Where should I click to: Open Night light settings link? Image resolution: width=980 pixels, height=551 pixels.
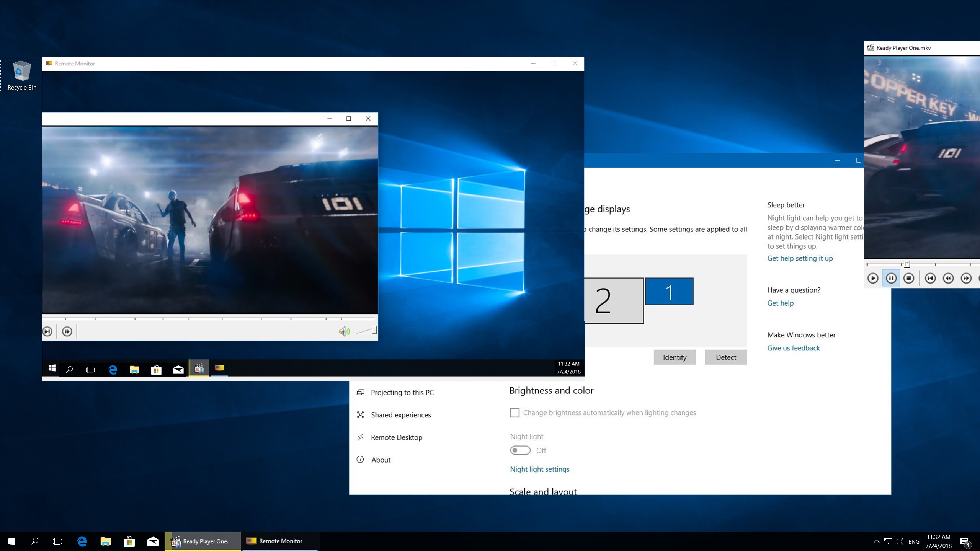[539, 469]
